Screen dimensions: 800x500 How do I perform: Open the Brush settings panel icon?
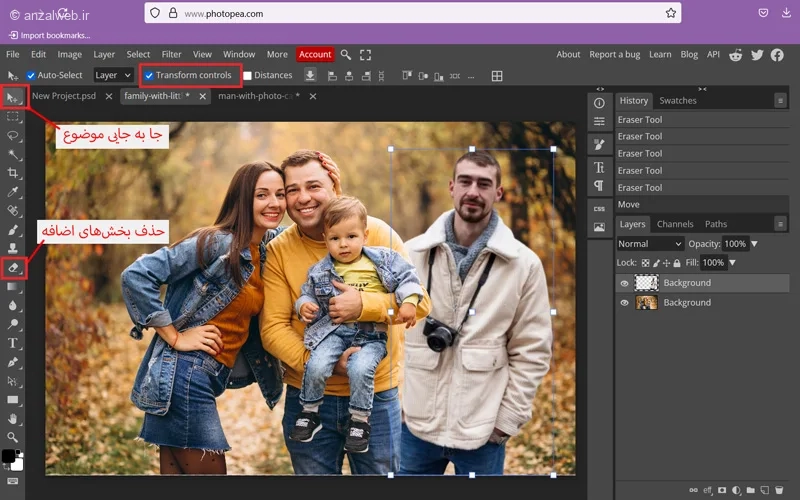599,145
